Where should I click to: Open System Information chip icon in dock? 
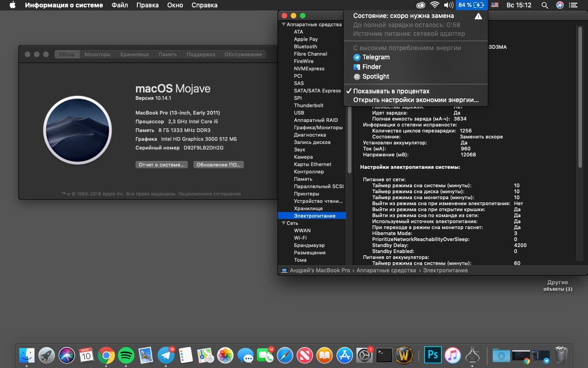coord(472,355)
